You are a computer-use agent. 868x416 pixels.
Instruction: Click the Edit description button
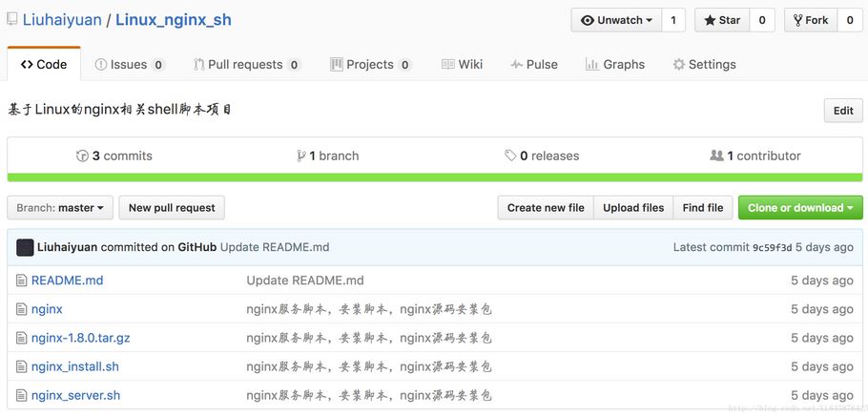pyautogui.click(x=843, y=111)
